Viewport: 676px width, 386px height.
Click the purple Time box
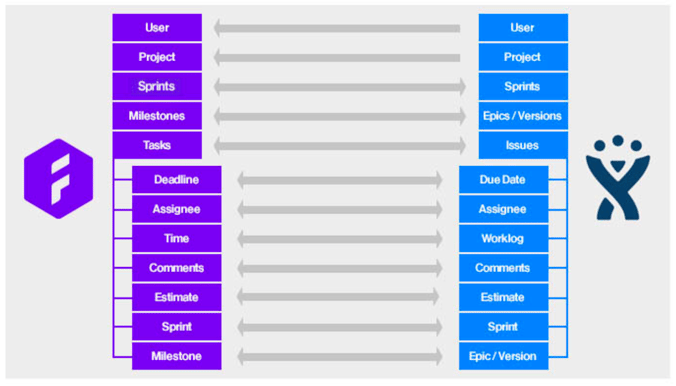click(x=176, y=238)
